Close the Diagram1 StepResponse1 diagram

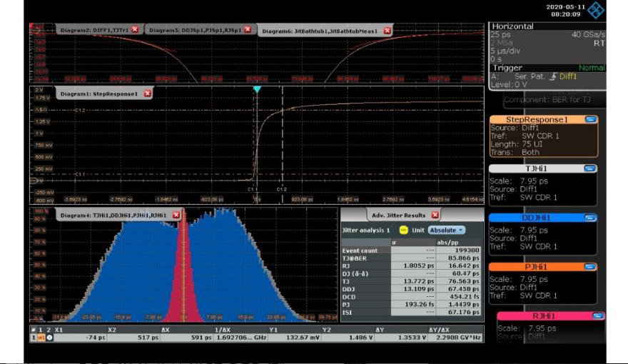pyautogui.click(x=148, y=93)
